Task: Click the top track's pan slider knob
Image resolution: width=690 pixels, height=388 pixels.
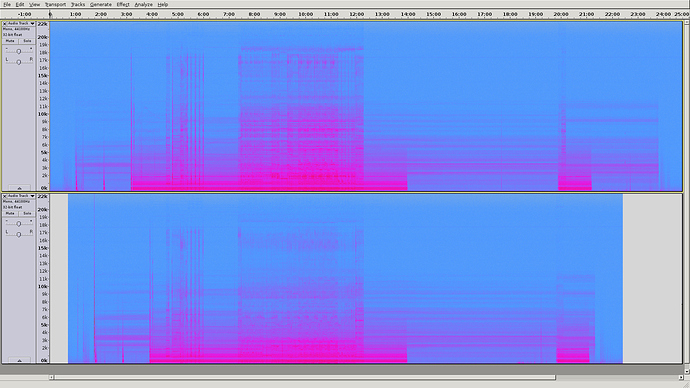Action: [18, 62]
